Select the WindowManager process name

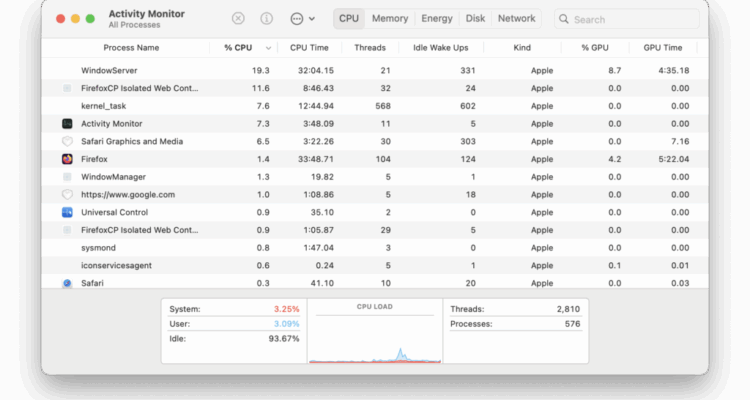[113, 177]
